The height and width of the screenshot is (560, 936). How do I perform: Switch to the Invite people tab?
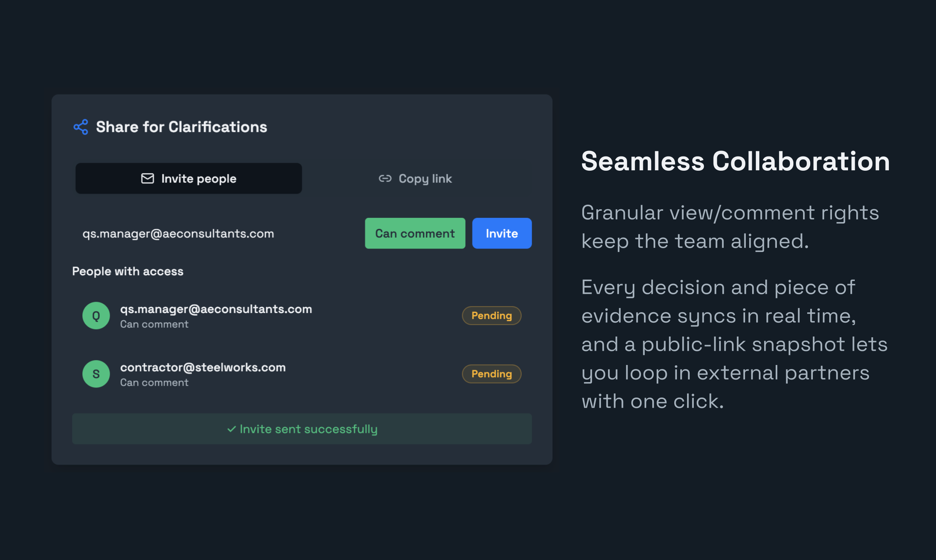tap(189, 179)
